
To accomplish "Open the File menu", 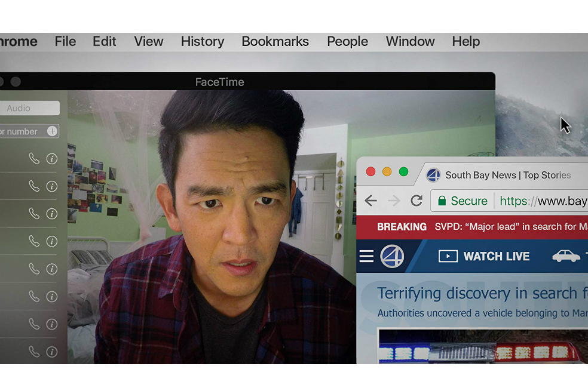I will tap(65, 41).
